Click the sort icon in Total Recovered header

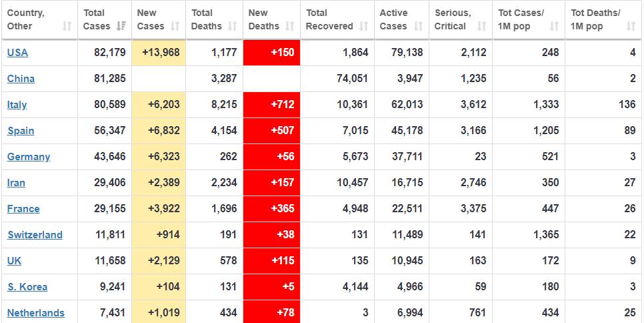point(363,27)
